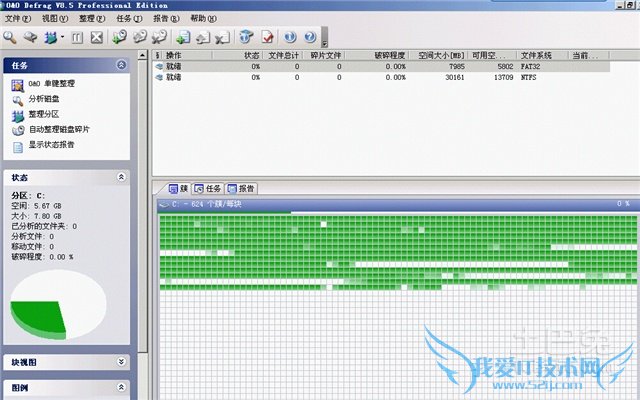Click the 显示状态报告 link

click(51, 144)
